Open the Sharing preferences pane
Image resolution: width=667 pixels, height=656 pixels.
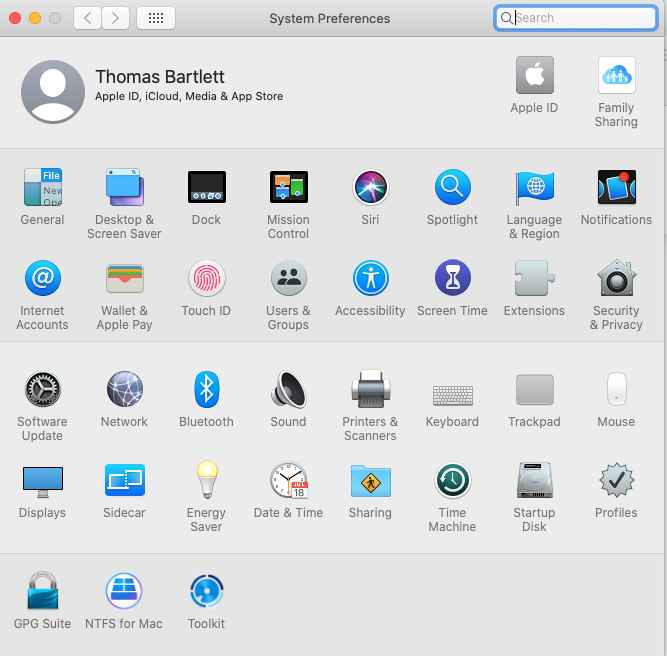(371, 481)
